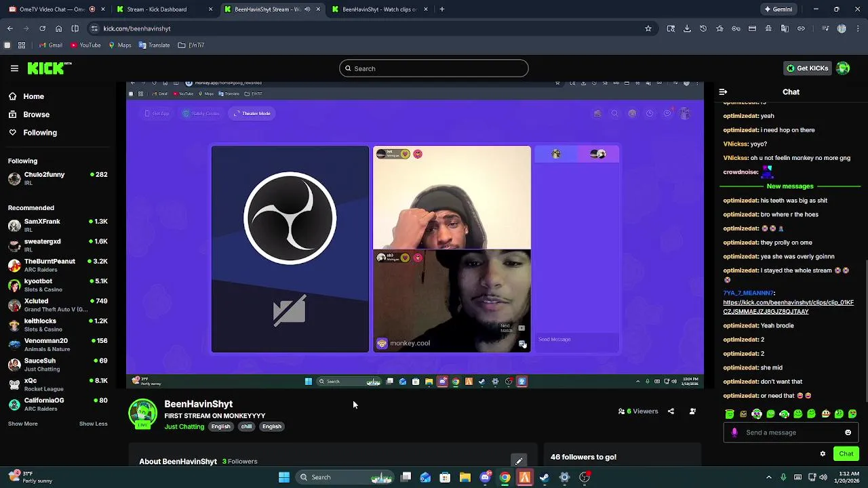Viewport: 868px width, 488px height.
Task: Click the New messages divider in chat
Action: click(x=790, y=186)
